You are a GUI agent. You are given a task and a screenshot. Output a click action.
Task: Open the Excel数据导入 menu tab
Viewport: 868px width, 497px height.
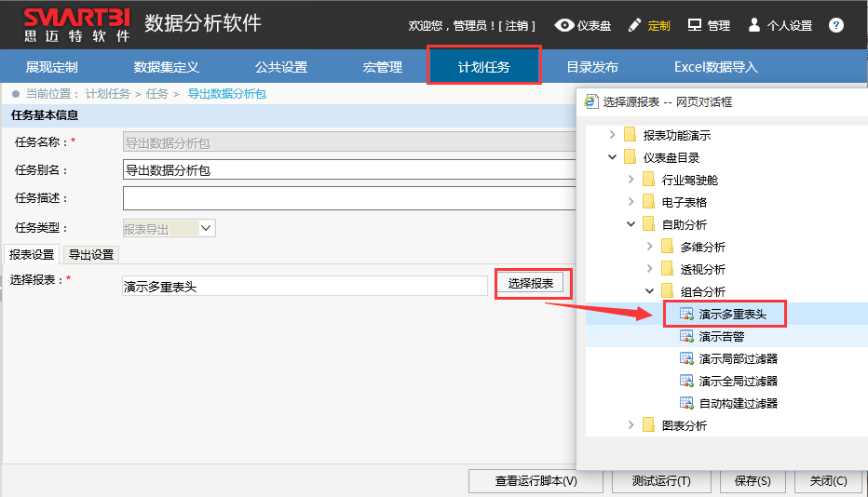point(716,67)
